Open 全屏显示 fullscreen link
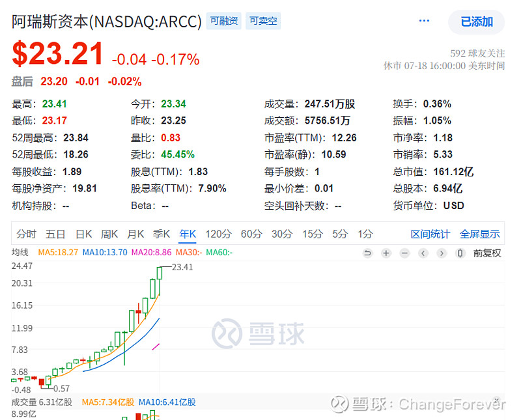This screenshot has width=521, height=420. click(x=479, y=234)
